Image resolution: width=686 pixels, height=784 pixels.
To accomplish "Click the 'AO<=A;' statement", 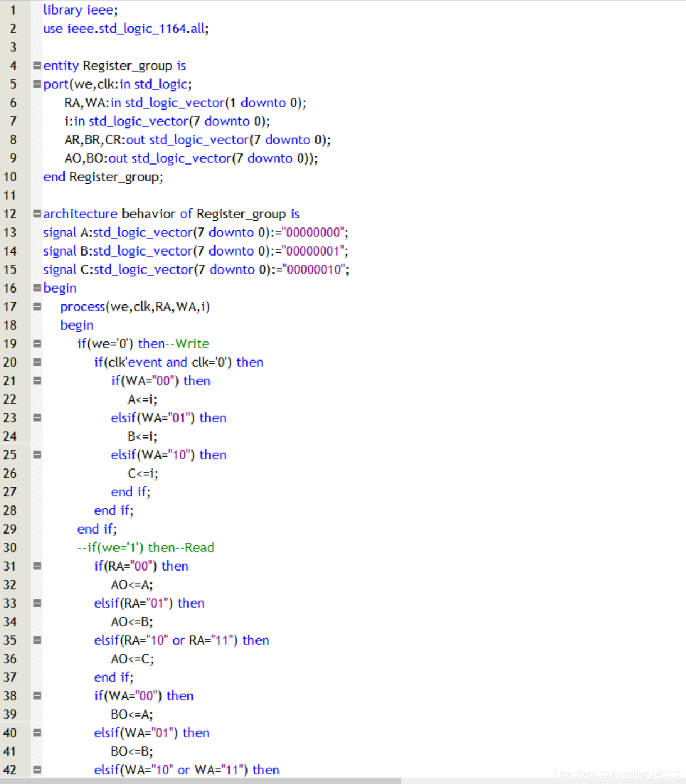I will (132, 585).
